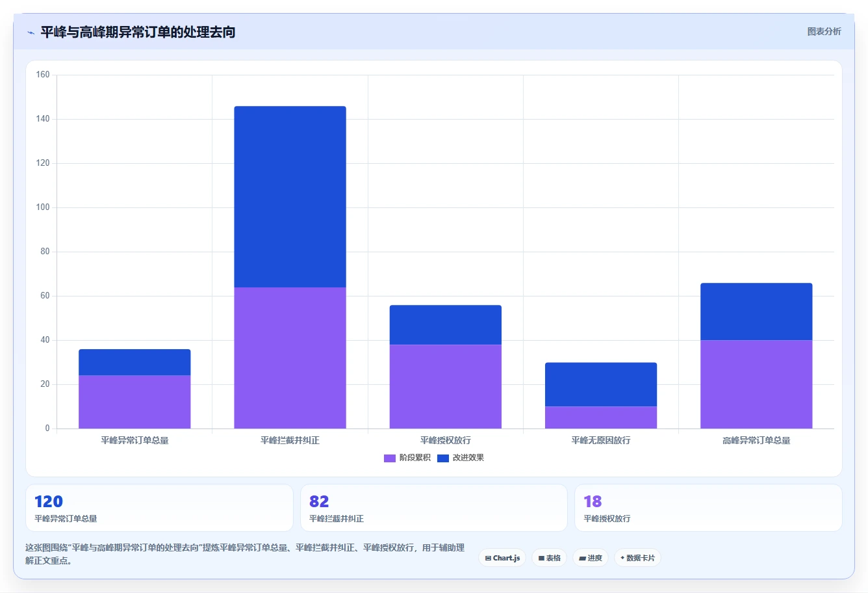Screen dimensions: 868x593
Task: Click the blue segment of 平峰异常订单总量 bar
Action: (134, 362)
